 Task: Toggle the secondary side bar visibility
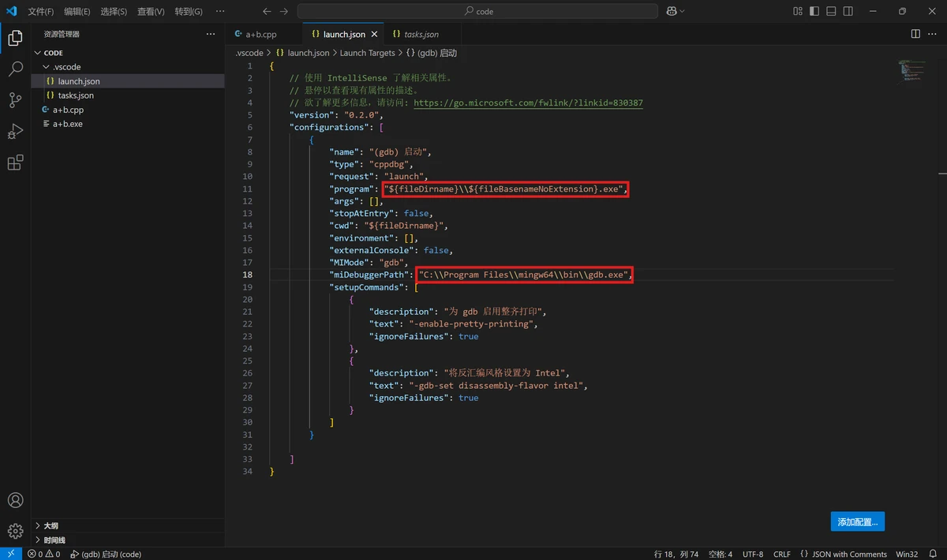pos(848,11)
